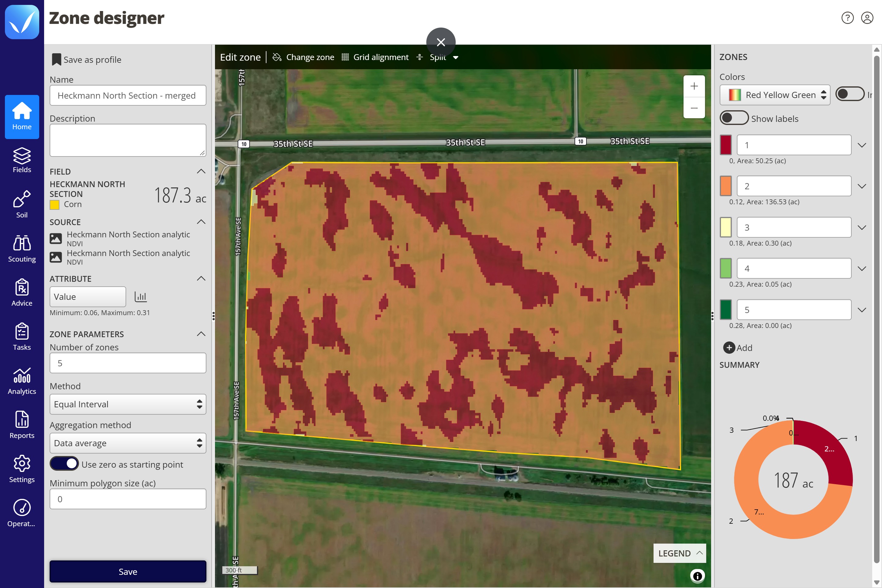Pick the dark green zone 5 color swatch
Screen dimensions: 882x588
point(726,309)
